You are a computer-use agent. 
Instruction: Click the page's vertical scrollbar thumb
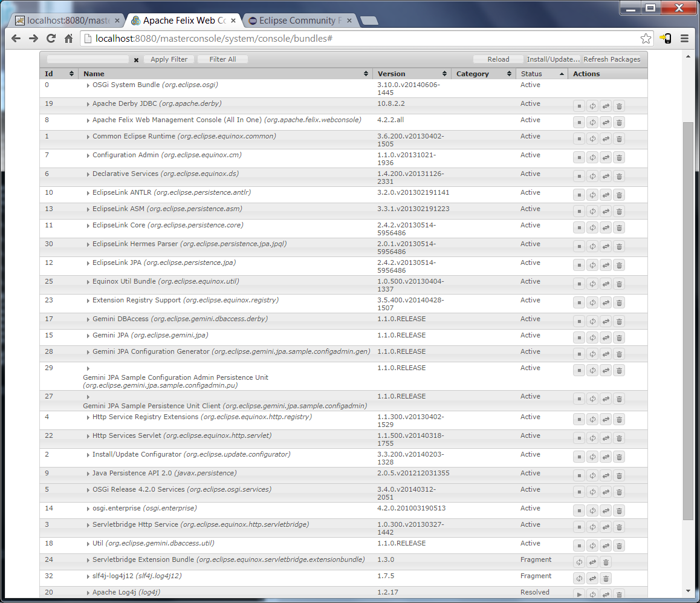687,321
